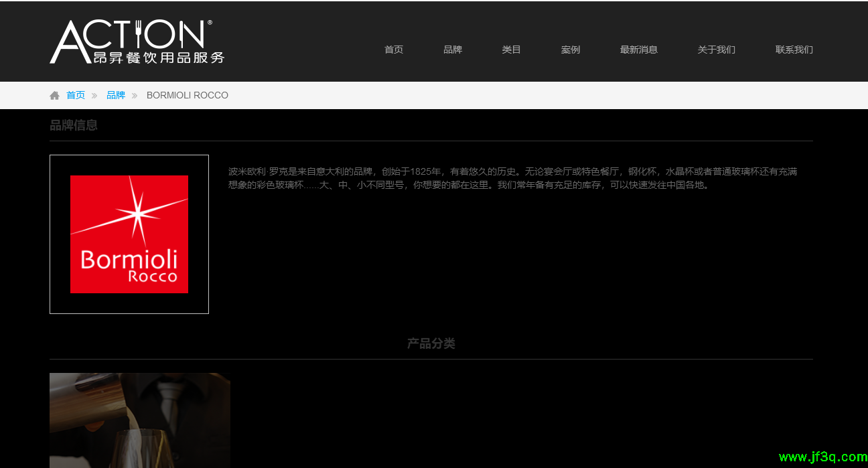Open the 案例 navigation item
This screenshot has width=868, height=468.
pos(571,49)
